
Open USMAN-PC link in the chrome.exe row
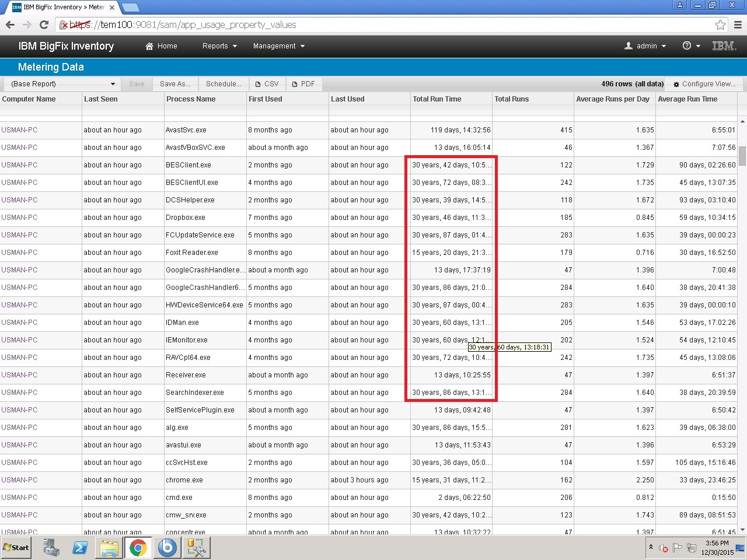pos(19,480)
